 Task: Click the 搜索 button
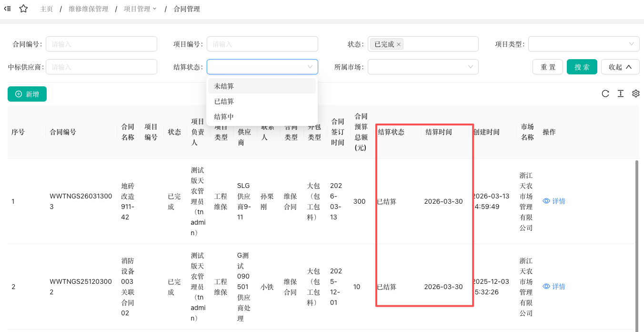coord(582,67)
